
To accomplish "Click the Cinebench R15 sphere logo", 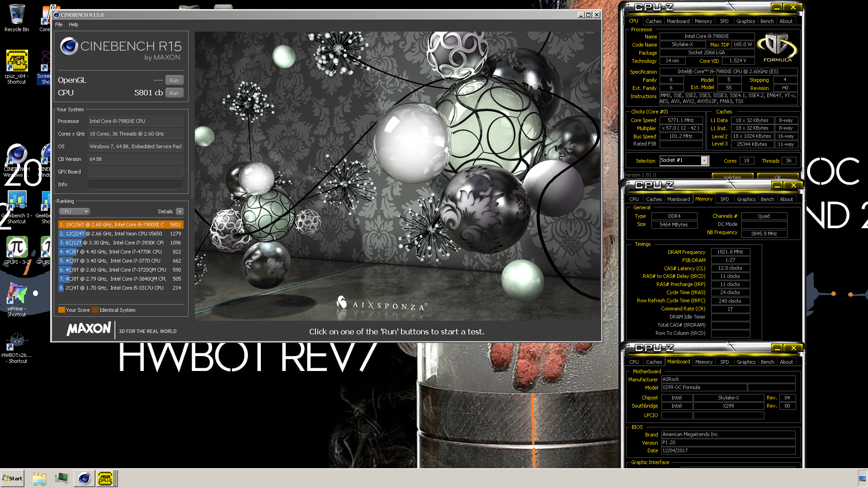I will 69,46.
